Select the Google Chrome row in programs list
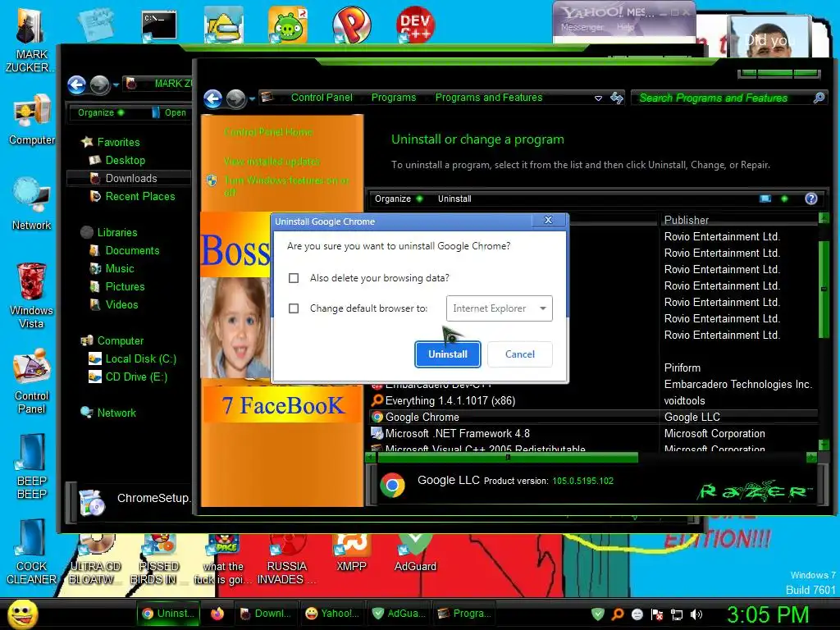Image resolution: width=840 pixels, height=630 pixels. coord(593,418)
